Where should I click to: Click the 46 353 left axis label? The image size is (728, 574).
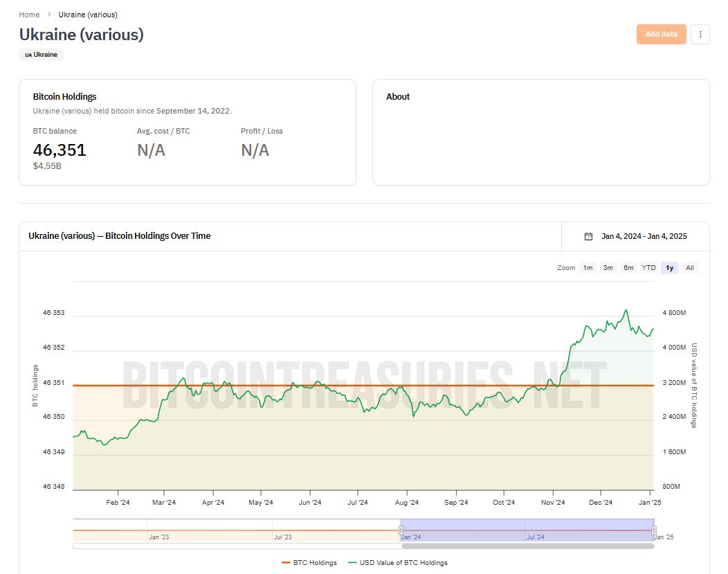click(x=54, y=312)
